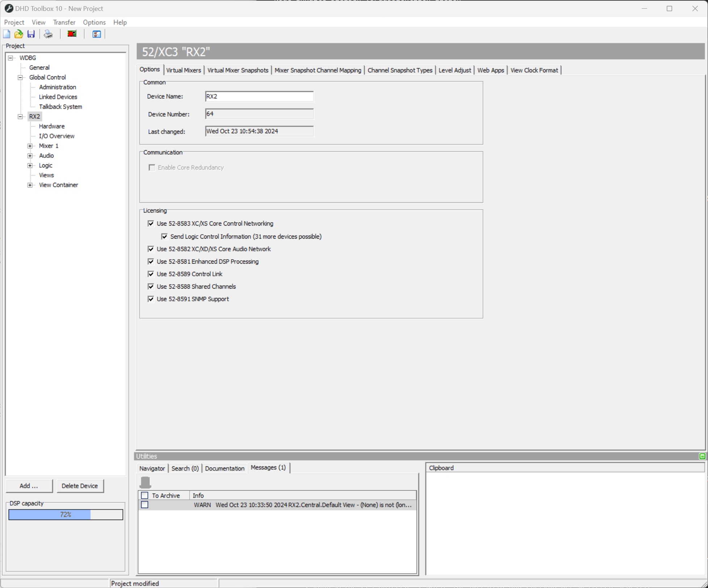Switch to the Virtual Mixers tab
Viewport: 708px width, 588px height.
(184, 70)
